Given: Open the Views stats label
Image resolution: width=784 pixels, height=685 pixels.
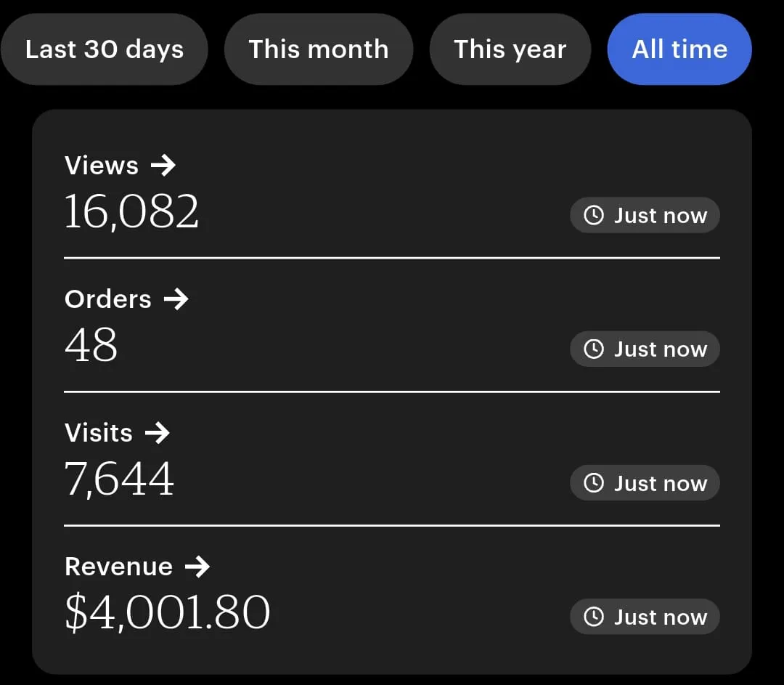Looking at the screenshot, I should pyautogui.click(x=102, y=166).
